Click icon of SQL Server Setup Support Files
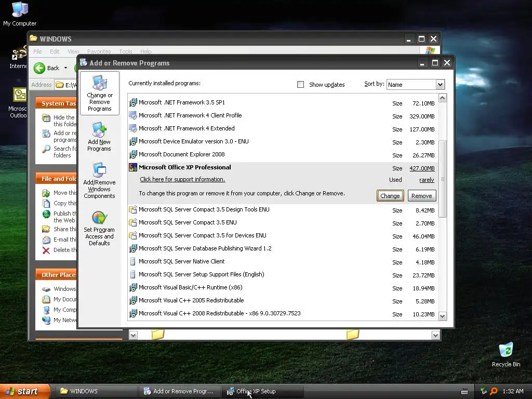The width and height of the screenshot is (532, 399). 133,274
